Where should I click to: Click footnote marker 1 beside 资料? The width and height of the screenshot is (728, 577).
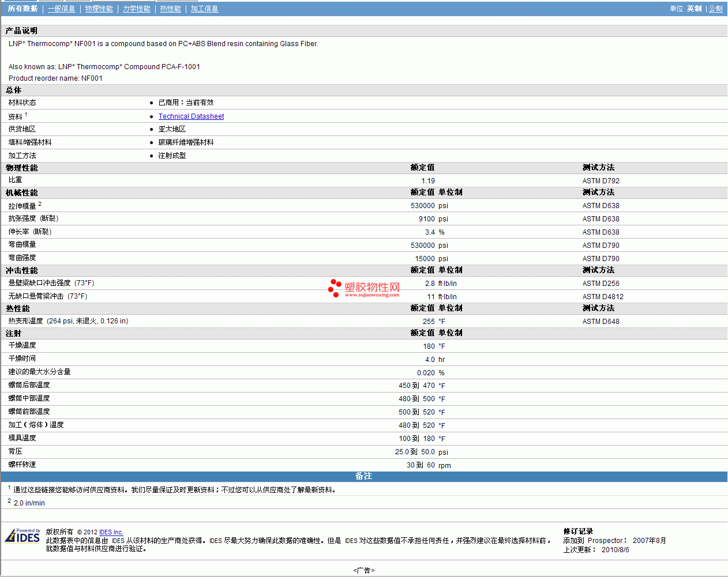26,115
